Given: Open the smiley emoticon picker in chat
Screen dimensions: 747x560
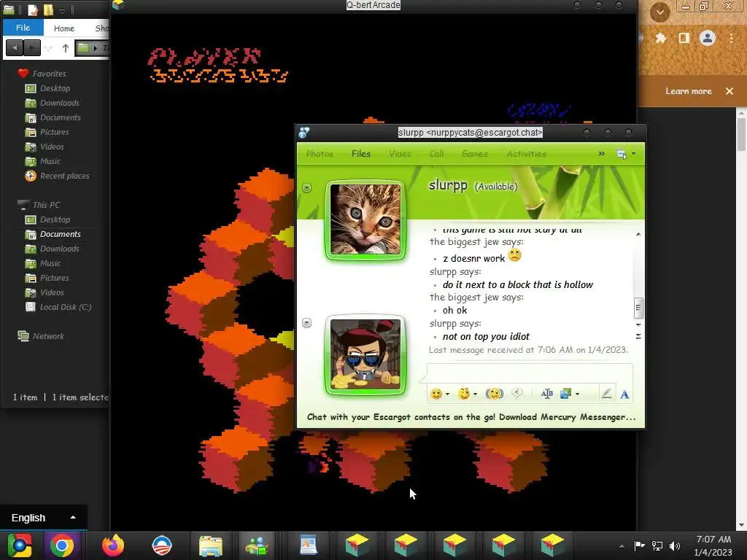Looking at the screenshot, I should [436, 394].
